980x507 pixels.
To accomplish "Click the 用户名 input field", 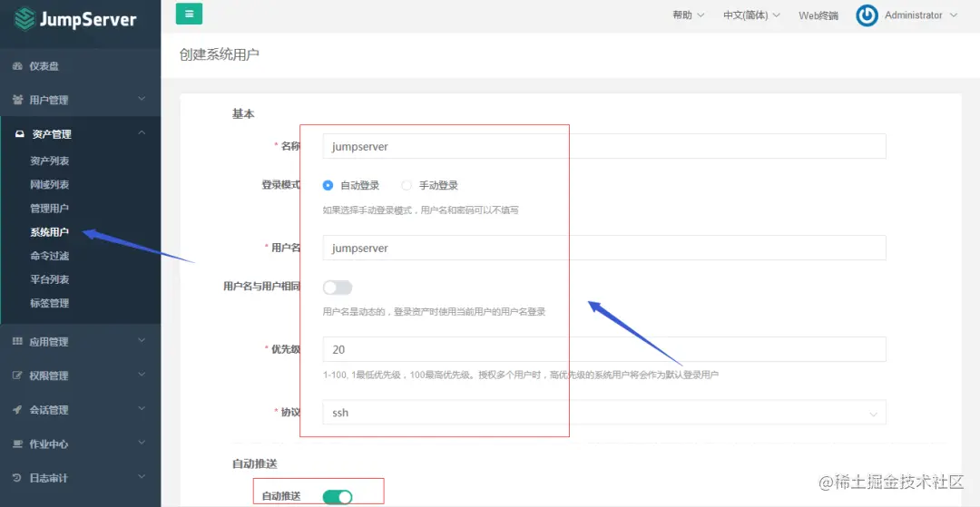I will coord(604,248).
